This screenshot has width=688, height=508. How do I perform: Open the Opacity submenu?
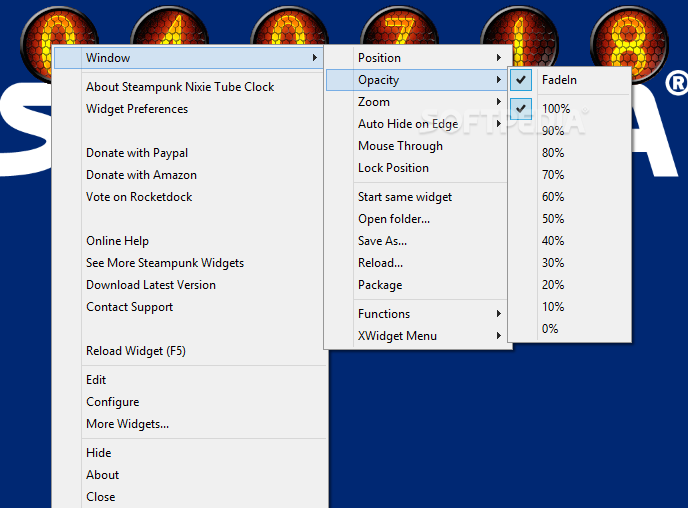tap(417, 80)
